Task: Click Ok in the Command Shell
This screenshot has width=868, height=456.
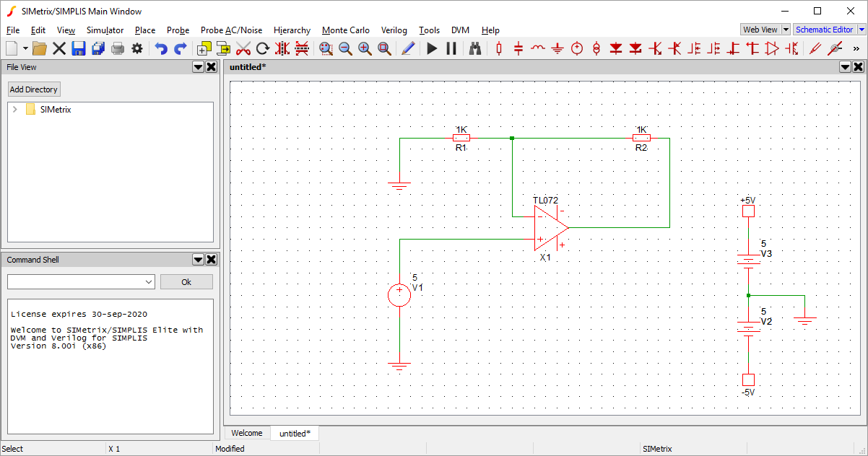Action: tap(186, 282)
